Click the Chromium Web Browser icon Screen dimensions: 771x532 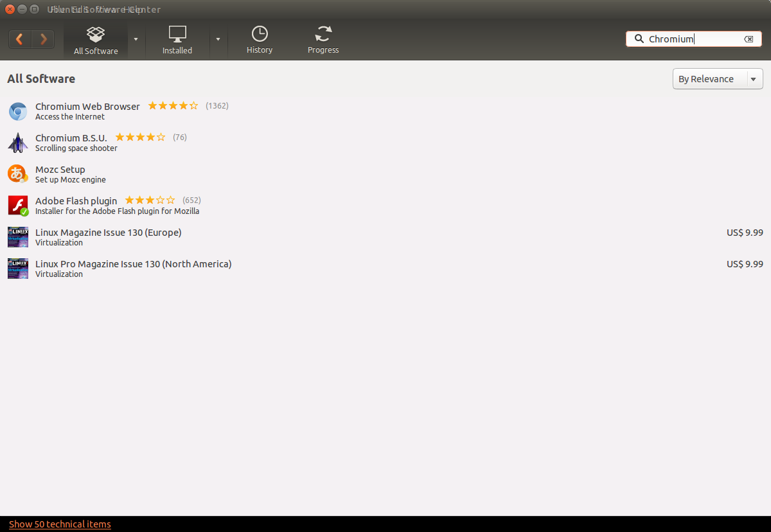point(18,111)
